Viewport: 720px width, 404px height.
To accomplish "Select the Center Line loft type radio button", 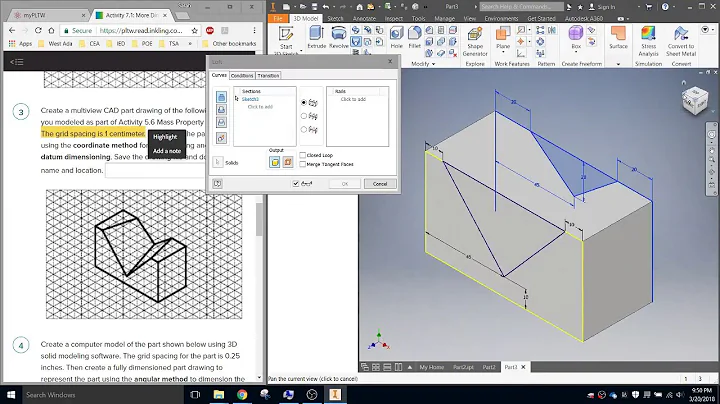I will point(304,116).
